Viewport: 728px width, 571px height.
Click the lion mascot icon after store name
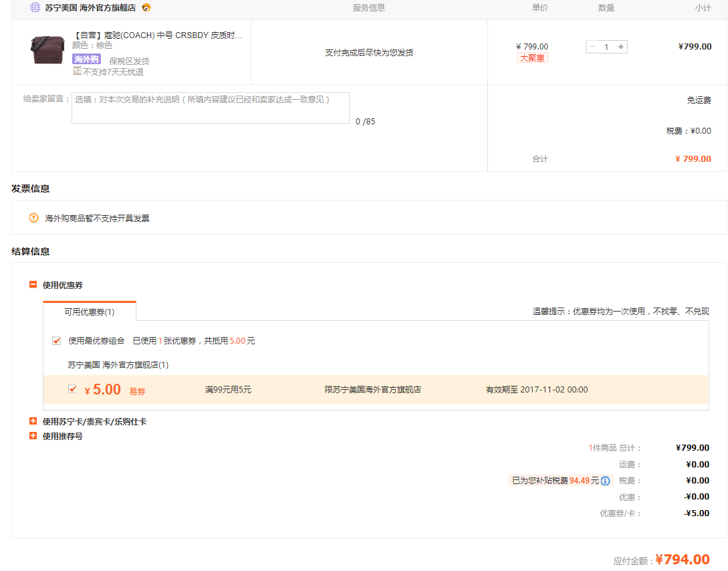tap(146, 7)
